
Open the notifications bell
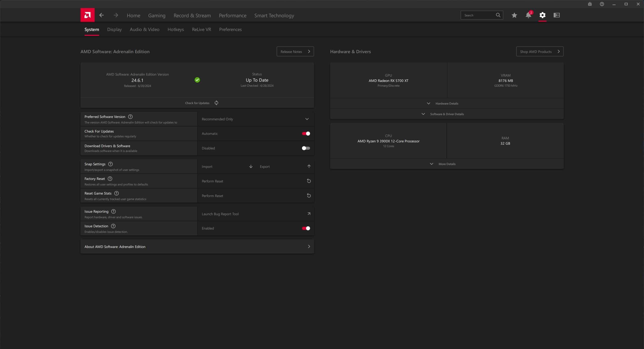pyautogui.click(x=528, y=15)
